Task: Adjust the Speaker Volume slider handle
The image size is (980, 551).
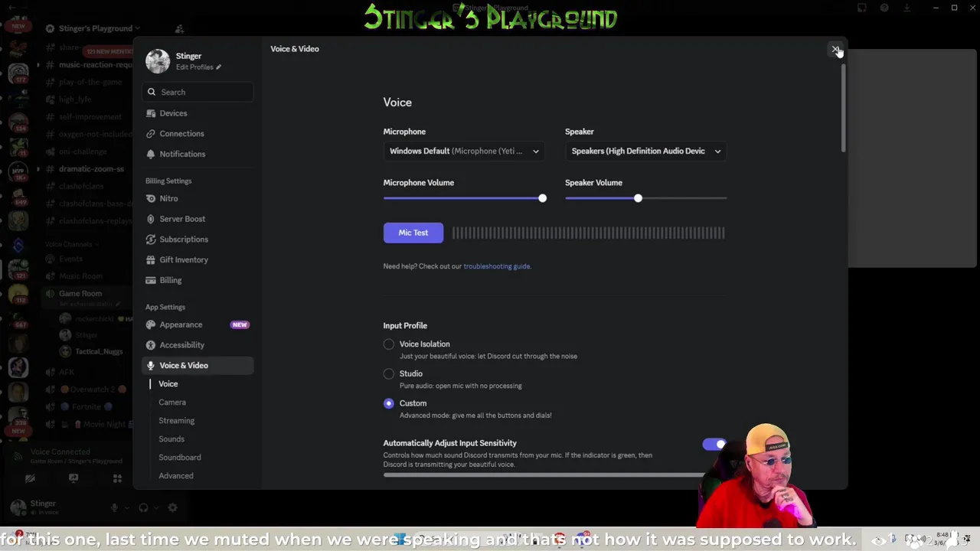Action: coord(638,198)
